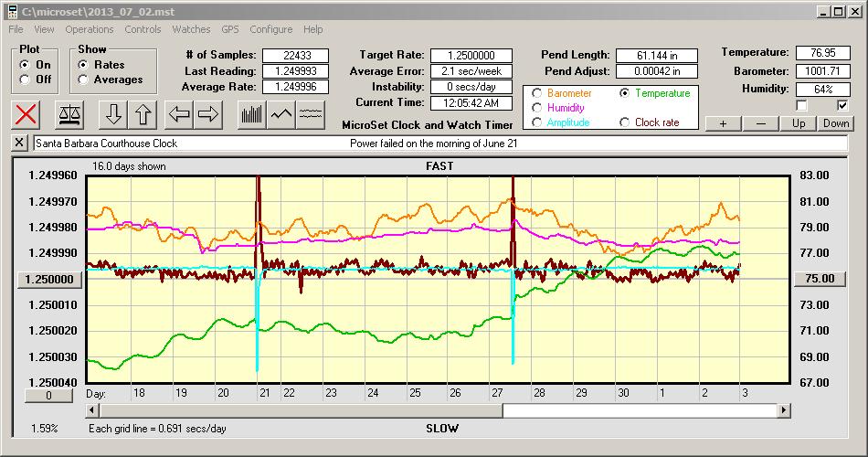Click the Humidity 64% reading field

[x=822, y=90]
